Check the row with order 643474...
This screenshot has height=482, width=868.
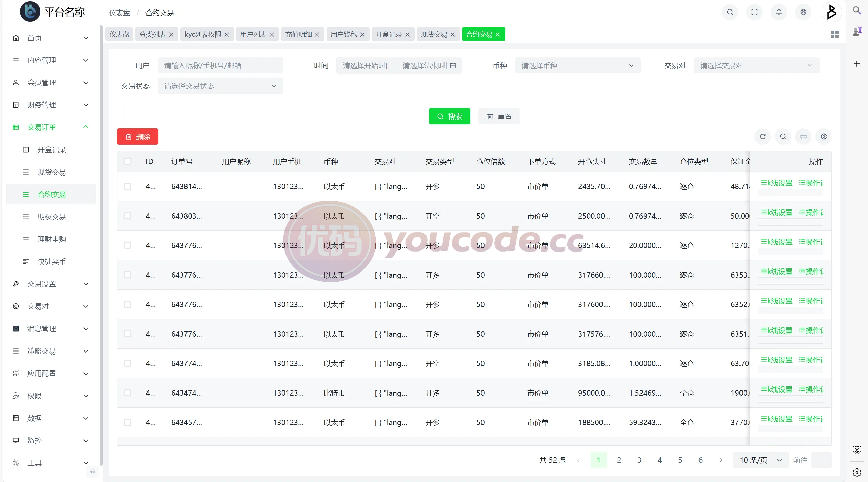[x=127, y=393]
